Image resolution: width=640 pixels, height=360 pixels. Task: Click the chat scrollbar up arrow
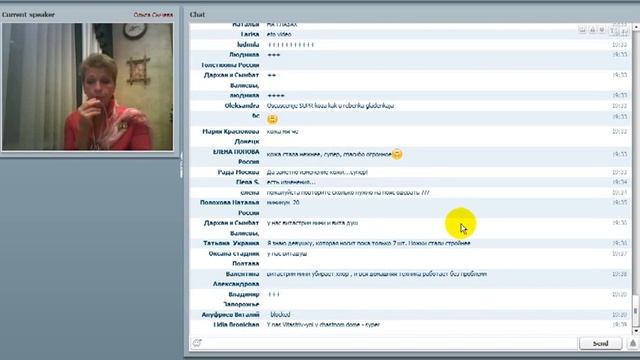pos(636,27)
